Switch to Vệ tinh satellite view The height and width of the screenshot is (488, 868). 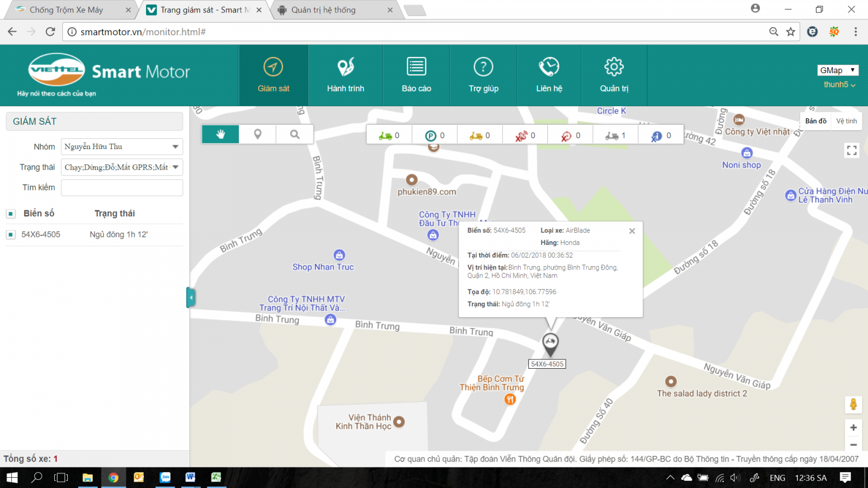pyautogui.click(x=846, y=121)
